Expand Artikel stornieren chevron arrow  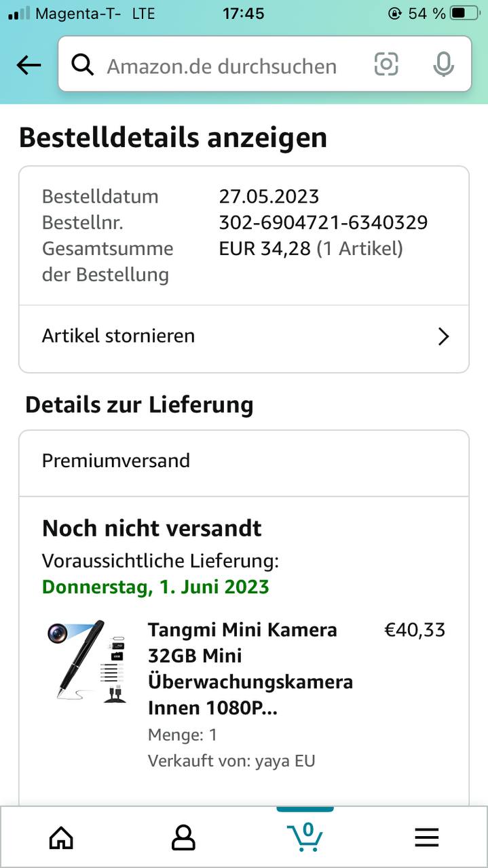[x=443, y=336]
